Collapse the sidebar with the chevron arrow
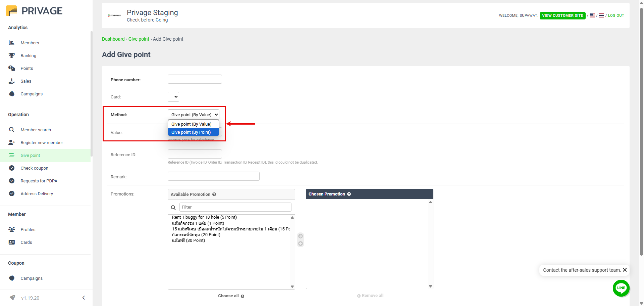 [84, 298]
